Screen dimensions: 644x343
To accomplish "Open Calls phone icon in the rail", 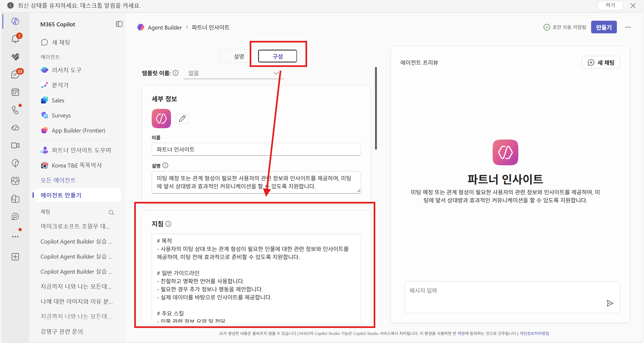I will pos(15,110).
